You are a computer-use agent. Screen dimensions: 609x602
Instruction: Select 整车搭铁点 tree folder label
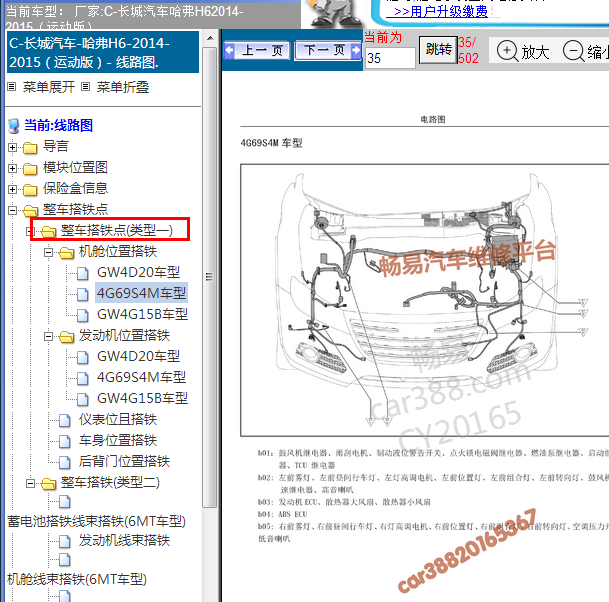coord(75,209)
